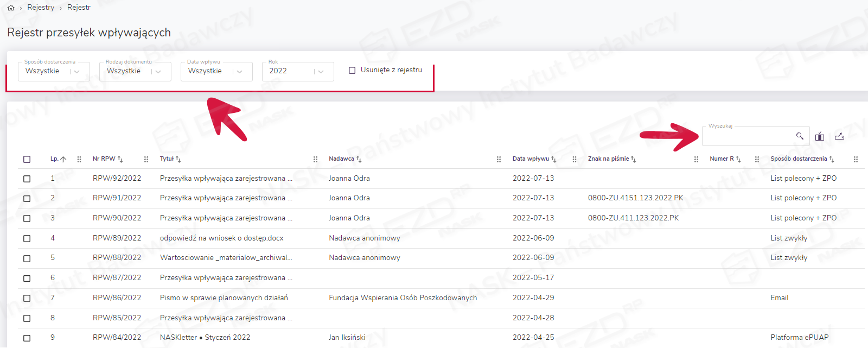
Task: Click the home icon in breadcrumb
Action: point(11,8)
